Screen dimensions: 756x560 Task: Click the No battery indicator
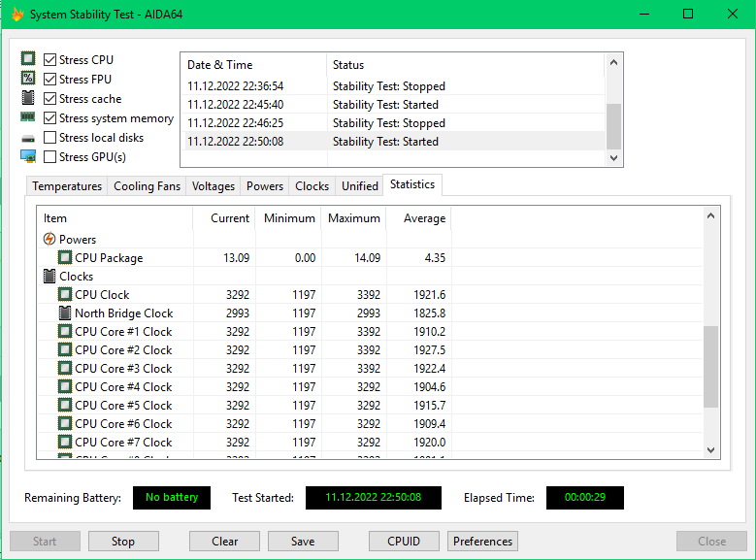point(172,497)
